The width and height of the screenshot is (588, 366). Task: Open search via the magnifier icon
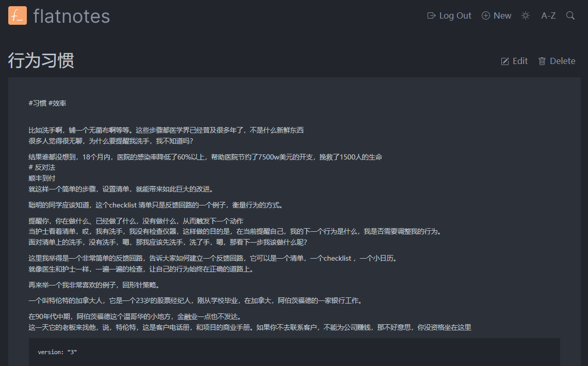(570, 15)
